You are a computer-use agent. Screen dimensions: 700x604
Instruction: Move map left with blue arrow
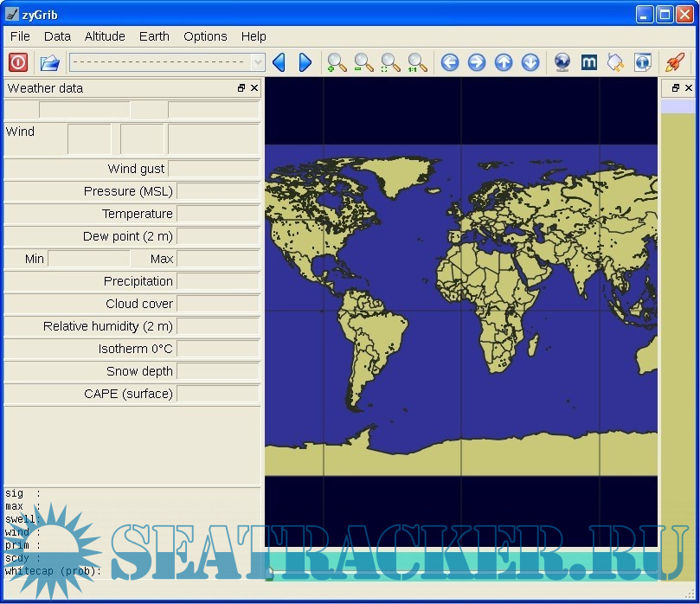coord(449,62)
